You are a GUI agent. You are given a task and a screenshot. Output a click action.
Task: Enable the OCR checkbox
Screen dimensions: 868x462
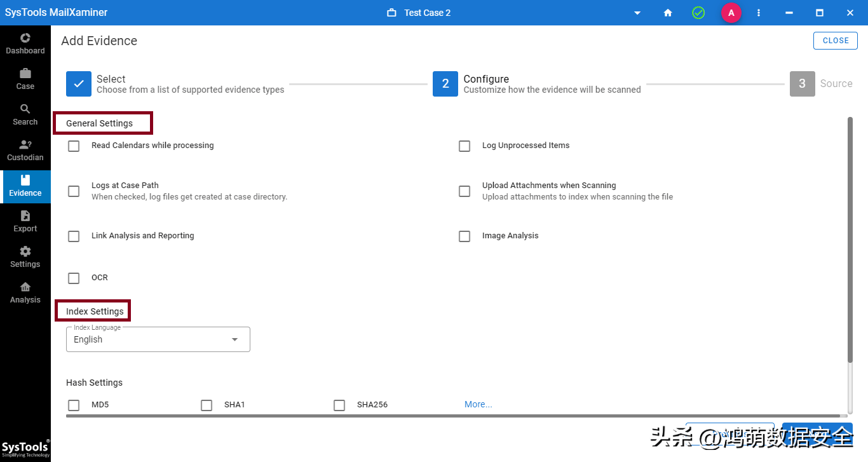pos(74,278)
